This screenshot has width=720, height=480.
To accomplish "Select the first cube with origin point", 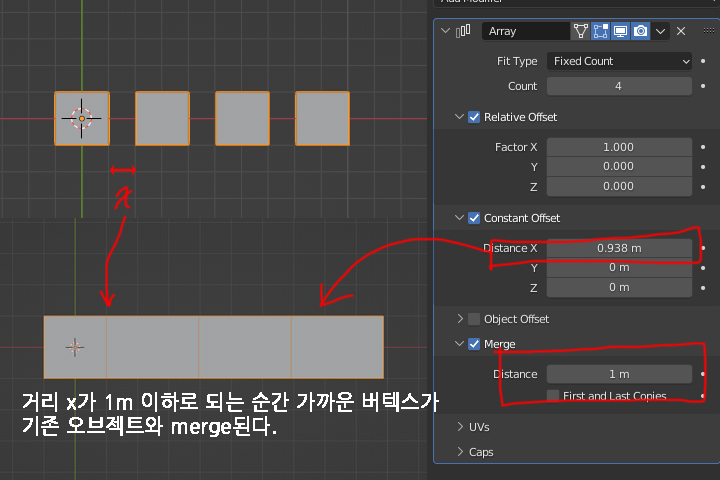I will tap(82, 119).
